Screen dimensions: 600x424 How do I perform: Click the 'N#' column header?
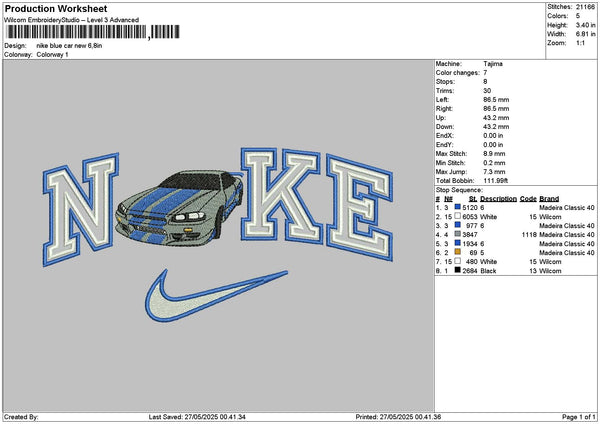click(x=448, y=199)
